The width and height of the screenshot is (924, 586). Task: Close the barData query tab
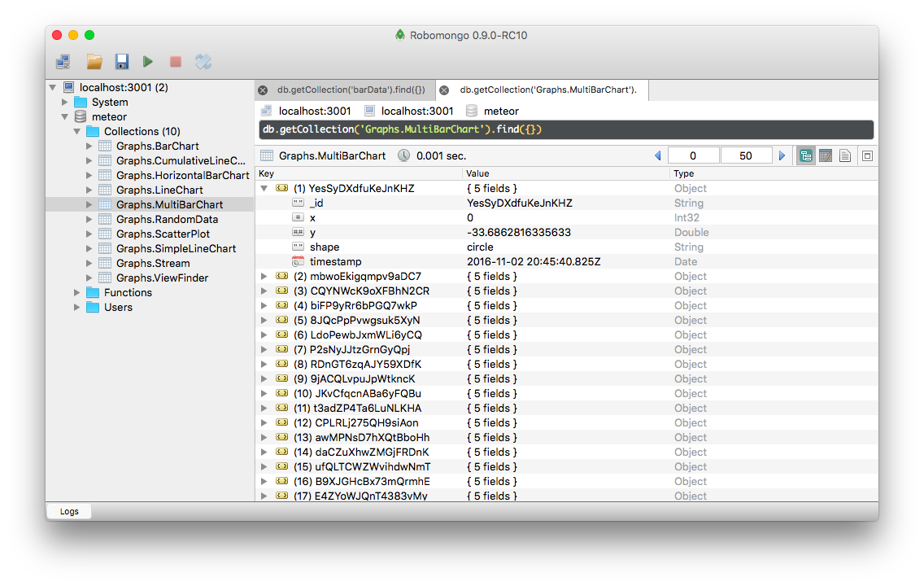coord(263,90)
